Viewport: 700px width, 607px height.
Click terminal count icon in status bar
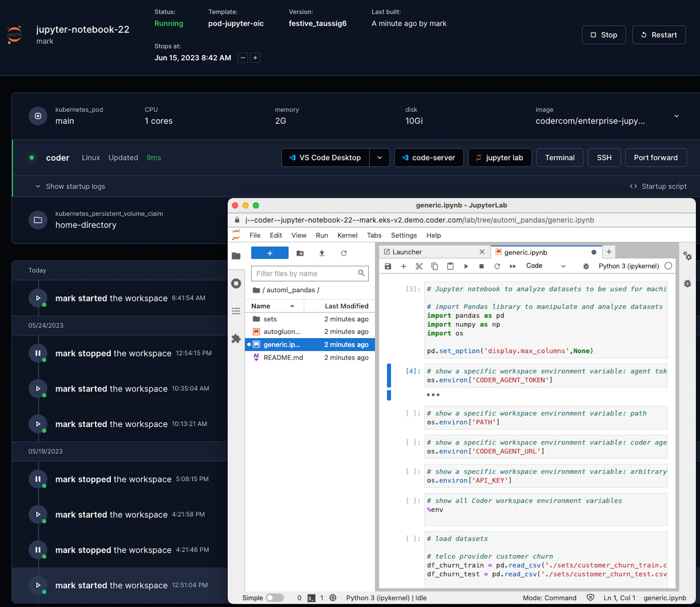tap(311, 598)
